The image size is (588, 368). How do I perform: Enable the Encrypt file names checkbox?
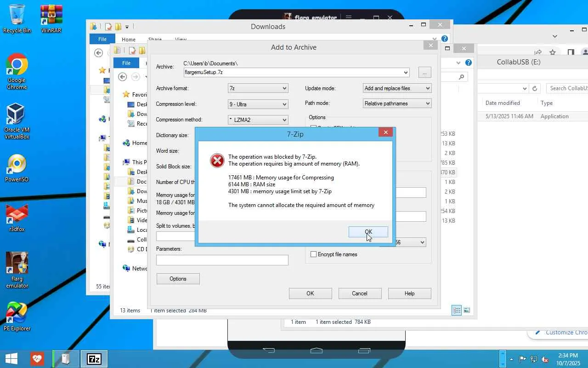tap(314, 254)
